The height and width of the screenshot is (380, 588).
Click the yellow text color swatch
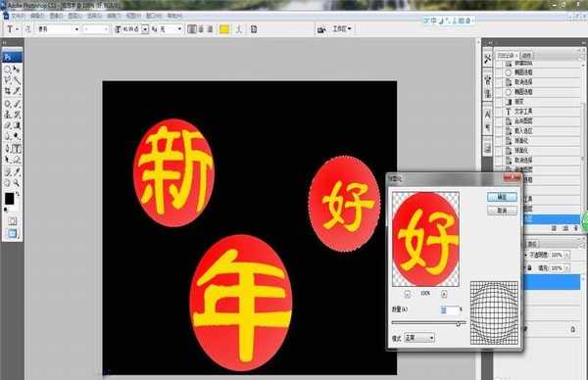point(224,29)
